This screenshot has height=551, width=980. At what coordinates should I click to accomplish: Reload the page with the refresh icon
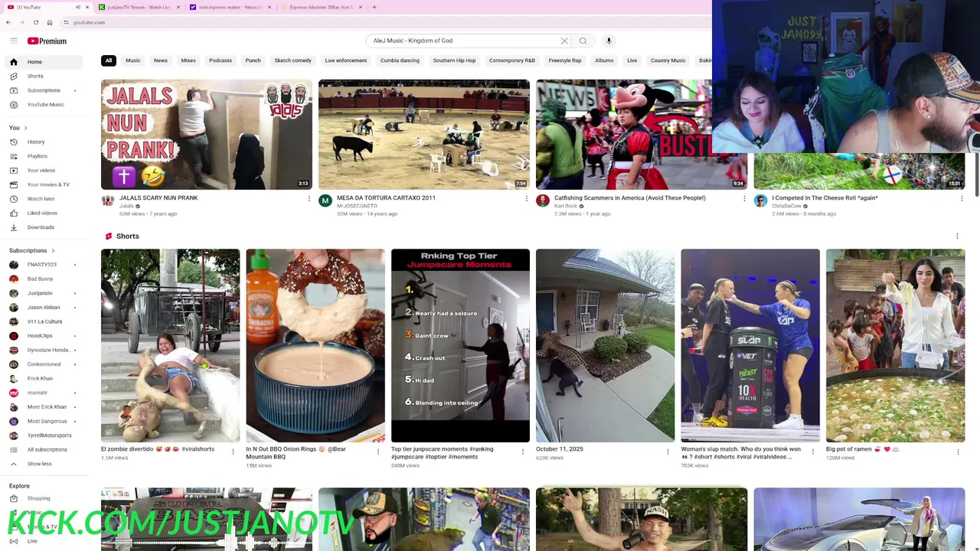[x=35, y=22]
